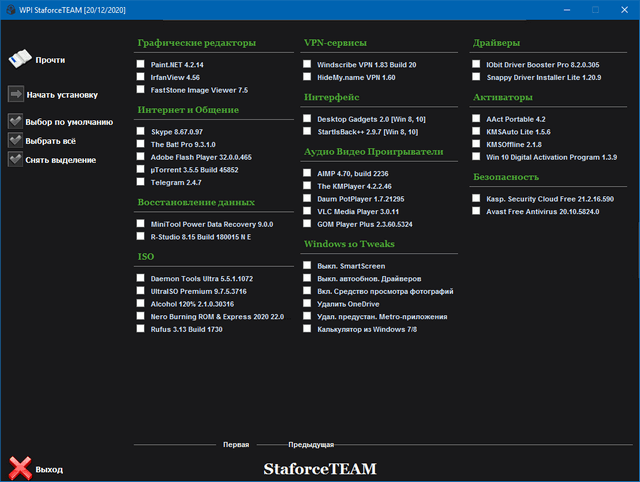Select Rufus 3.13 Build 1730 checkbox

click(142, 329)
